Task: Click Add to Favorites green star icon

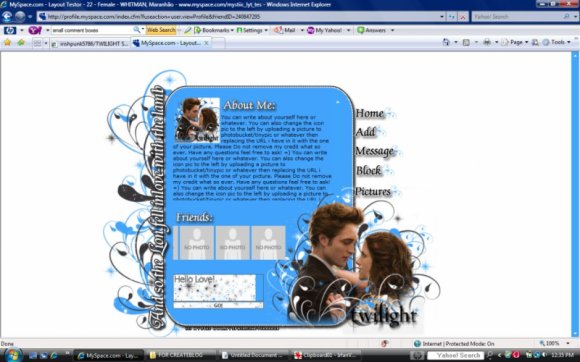Action: point(21,43)
